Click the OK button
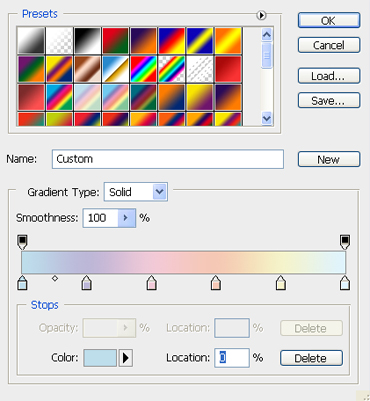The image size is (370, 401). 329,21
